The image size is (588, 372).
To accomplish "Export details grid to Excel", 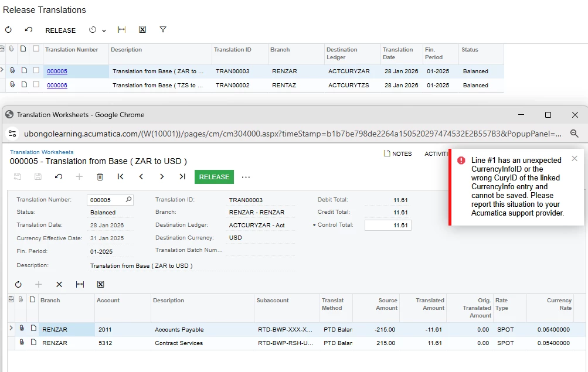I will click(x=100, y=284).
